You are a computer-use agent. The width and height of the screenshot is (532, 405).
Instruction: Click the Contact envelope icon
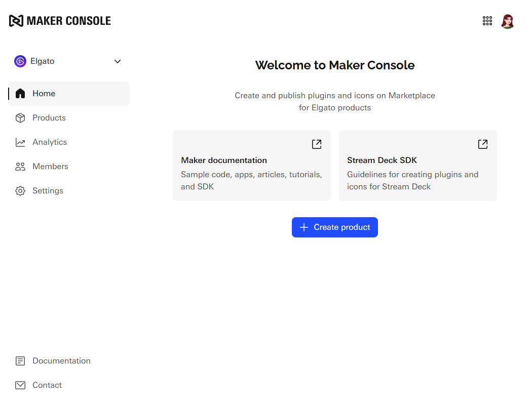[x=20, y=385]
